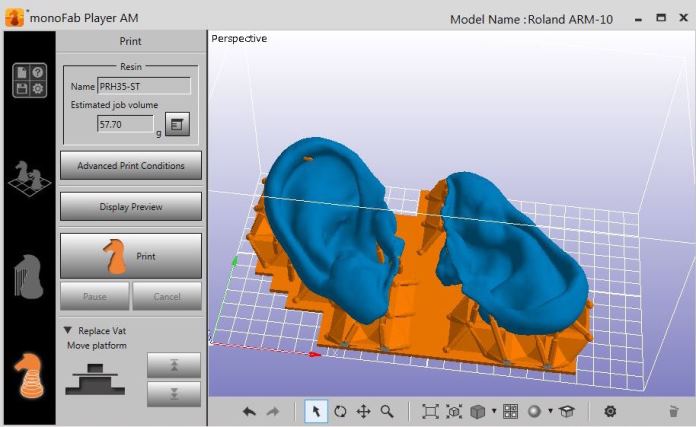Open new file from sidebar grid
The width and height of the screenshot is (696, 427).
[22, 72]
